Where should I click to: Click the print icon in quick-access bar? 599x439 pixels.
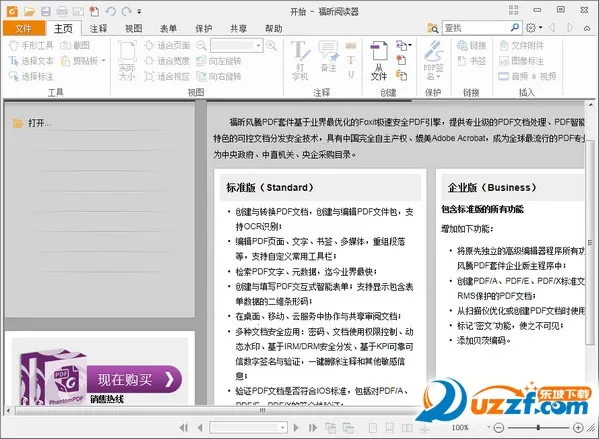pyautogui.click(x=62, y=11)
